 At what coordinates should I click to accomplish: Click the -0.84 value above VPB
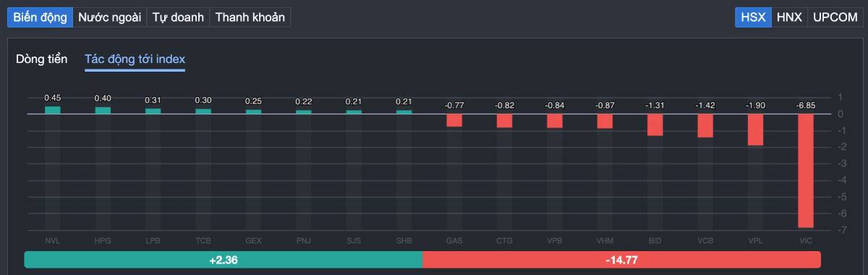[x=555, y=106]
